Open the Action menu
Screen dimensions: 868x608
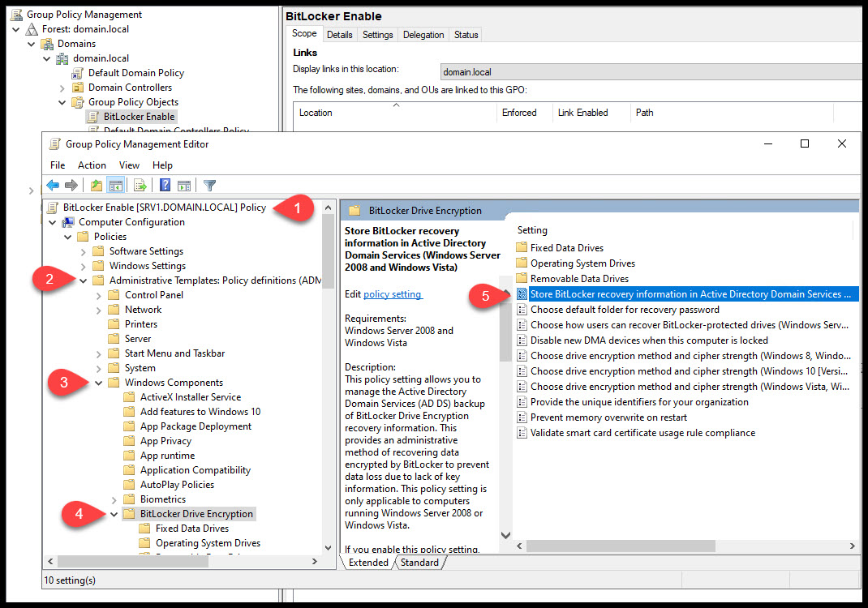92,165
